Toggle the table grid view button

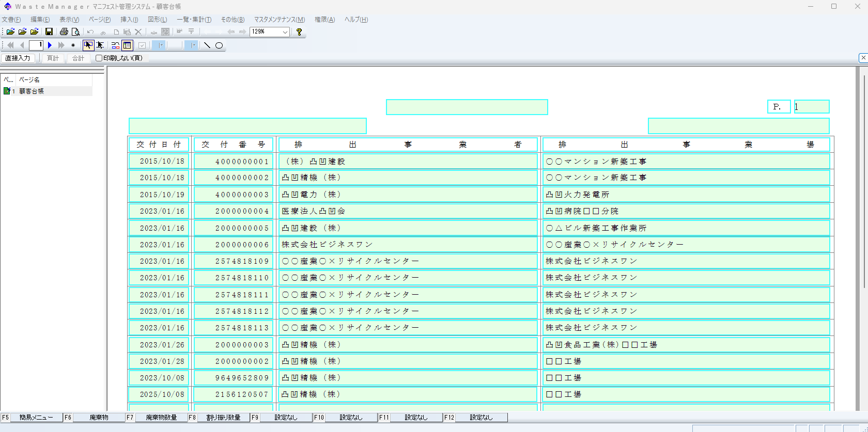point(127,45)
